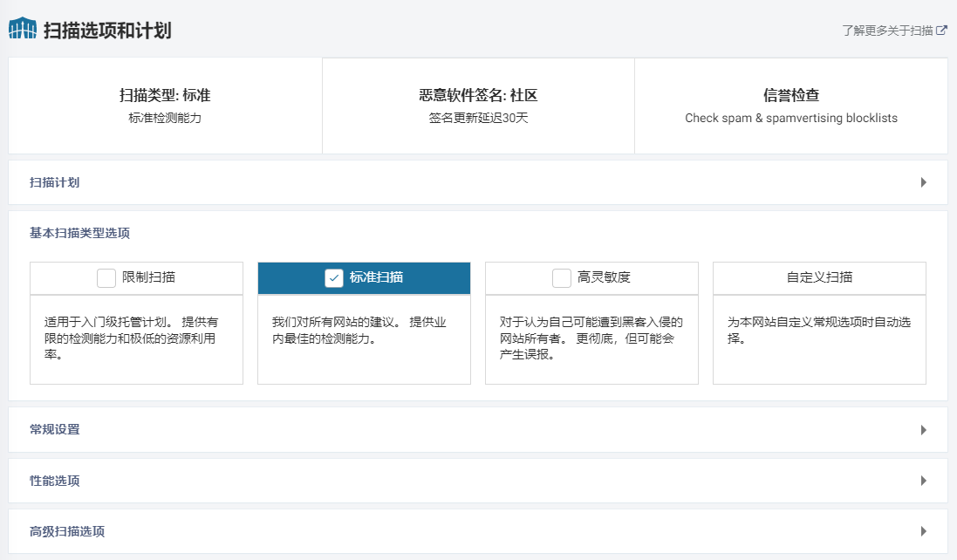Open the 了解更多关于扫描 link
Image resolution: width=957 pixels, height=560 pixels.
tap(887, 31)
